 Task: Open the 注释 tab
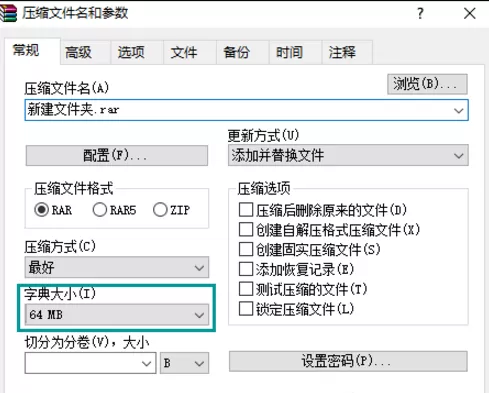point(347,52)
